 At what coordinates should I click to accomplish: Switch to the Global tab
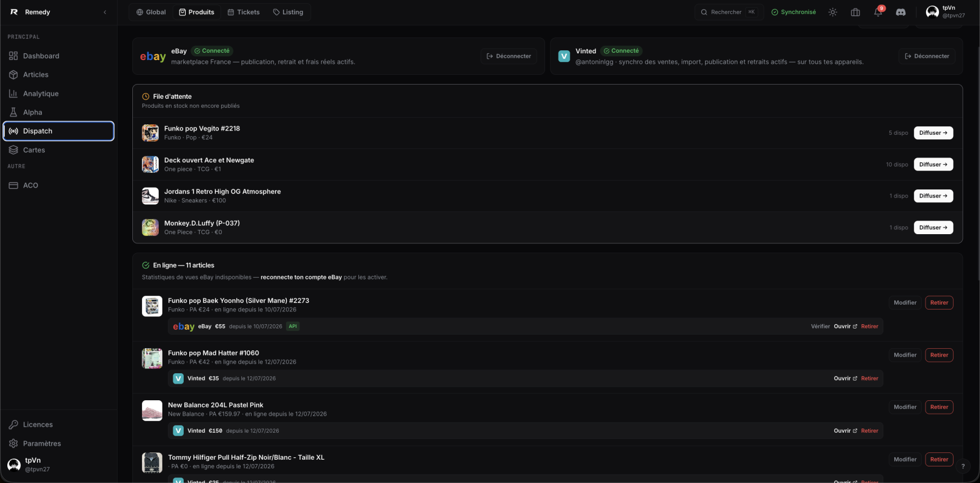coord(151,12)
